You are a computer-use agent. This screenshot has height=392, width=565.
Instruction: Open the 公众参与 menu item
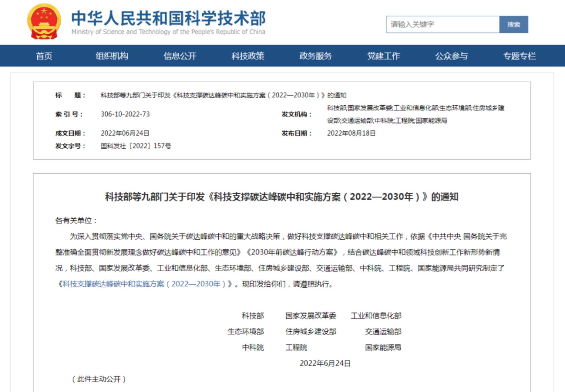point(452,56)
